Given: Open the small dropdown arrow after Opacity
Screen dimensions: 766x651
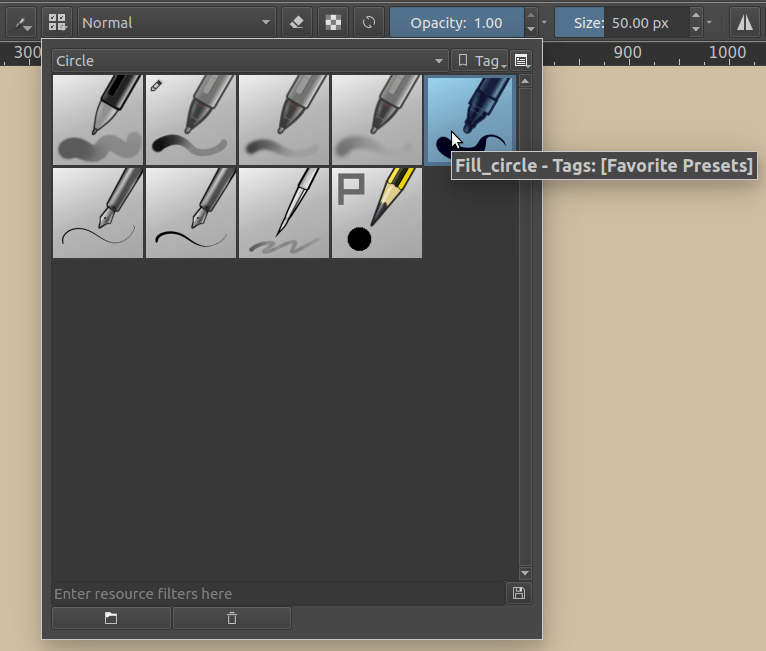Looking at the screenshot, I should pos(544,22).
